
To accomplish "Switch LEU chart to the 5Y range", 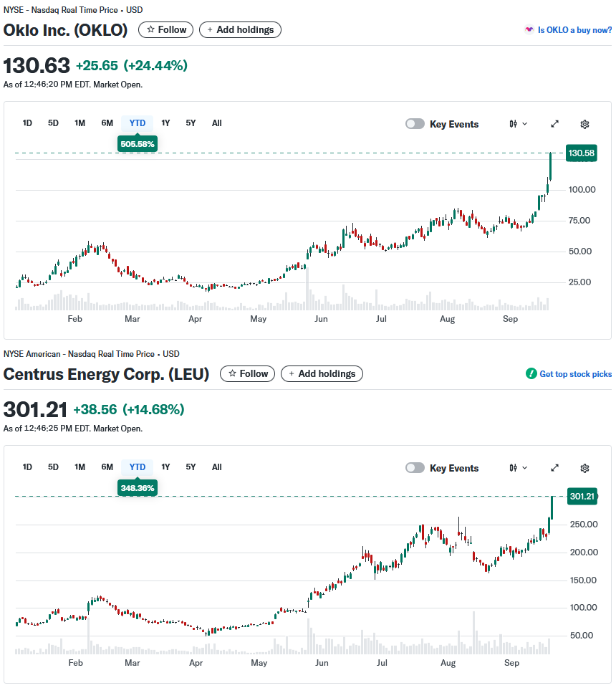I will point(191,467).
